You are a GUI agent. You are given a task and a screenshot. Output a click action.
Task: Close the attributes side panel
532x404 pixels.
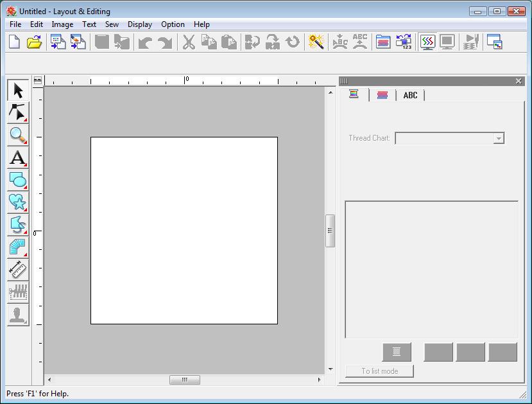519,81
